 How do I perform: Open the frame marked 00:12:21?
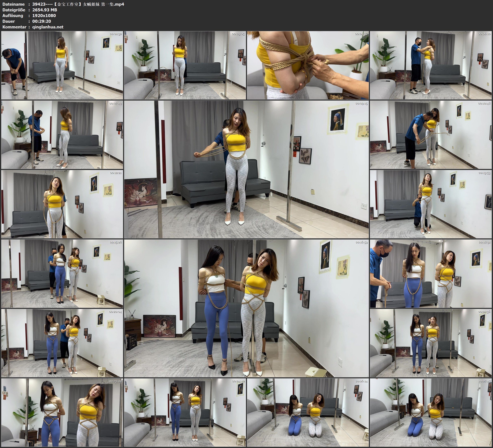pyautogui.click(x=62, y=204)
